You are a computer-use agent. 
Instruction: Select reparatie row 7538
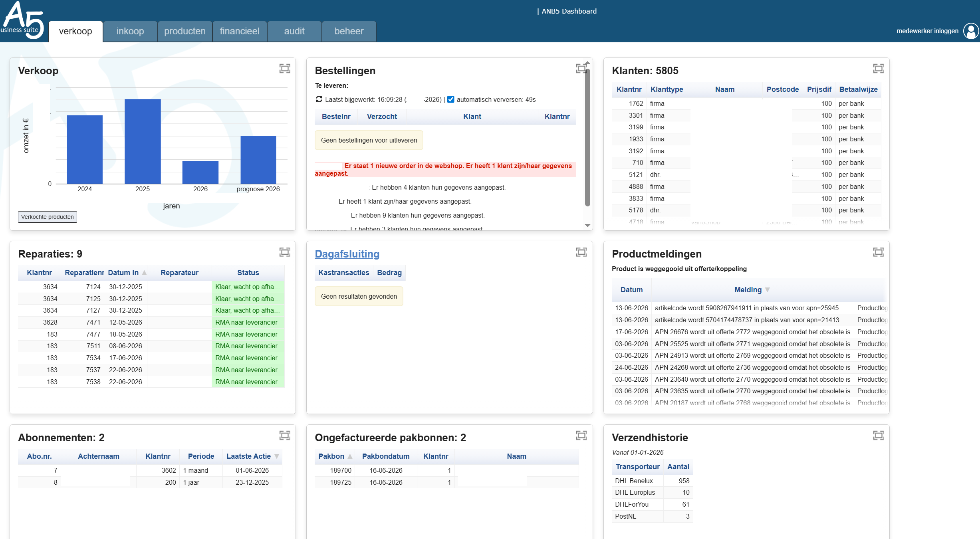(x=151, y=382)
